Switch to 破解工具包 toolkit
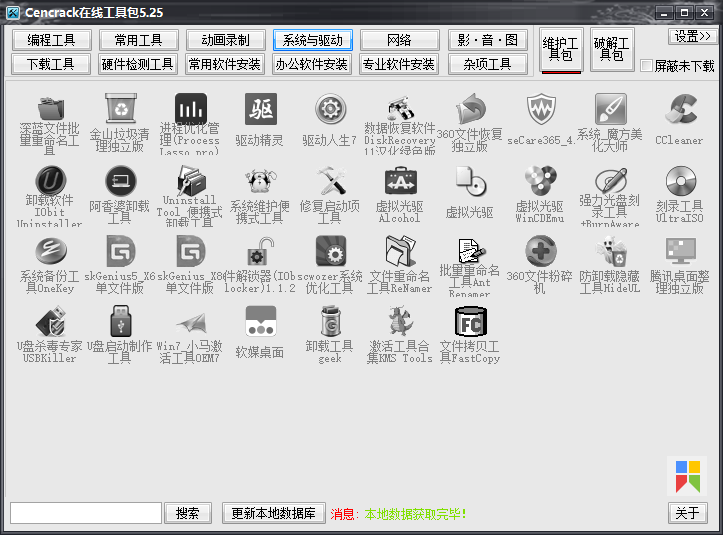Viewport: 723px width, 535px height. (612, 50)
